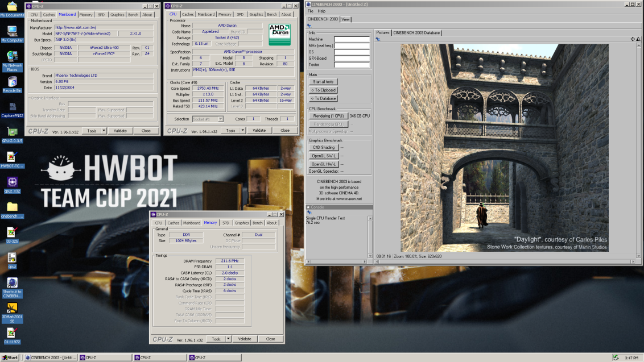The image size is (644, 362).
Task: Open cinebench folder on desktop
Action: 12,210
